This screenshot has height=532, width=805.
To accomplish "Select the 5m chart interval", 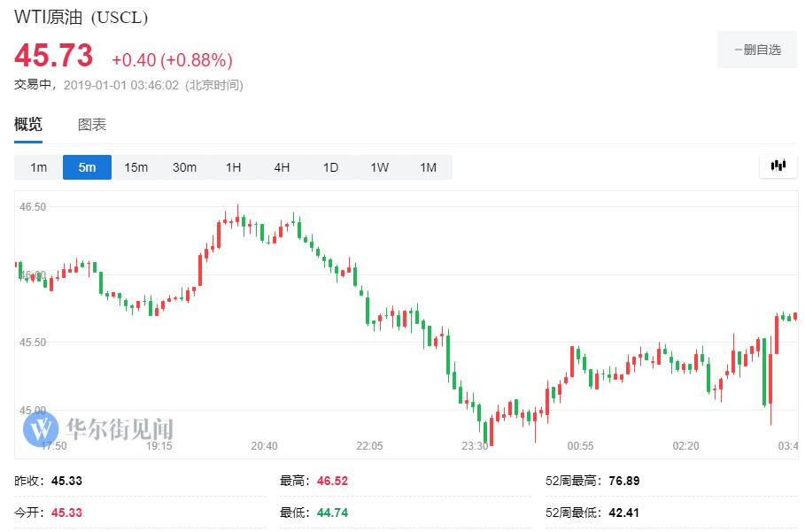I will [x=87, y=167].
